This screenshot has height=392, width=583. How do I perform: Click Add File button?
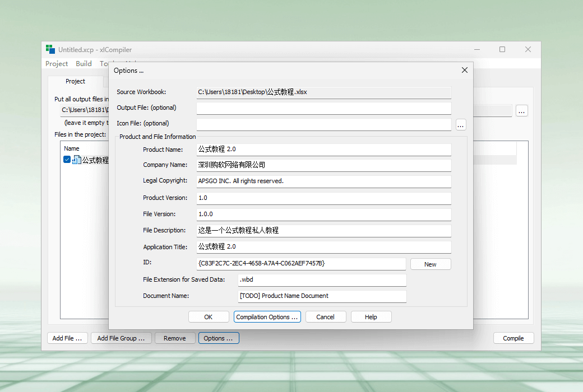coord(67,338)
